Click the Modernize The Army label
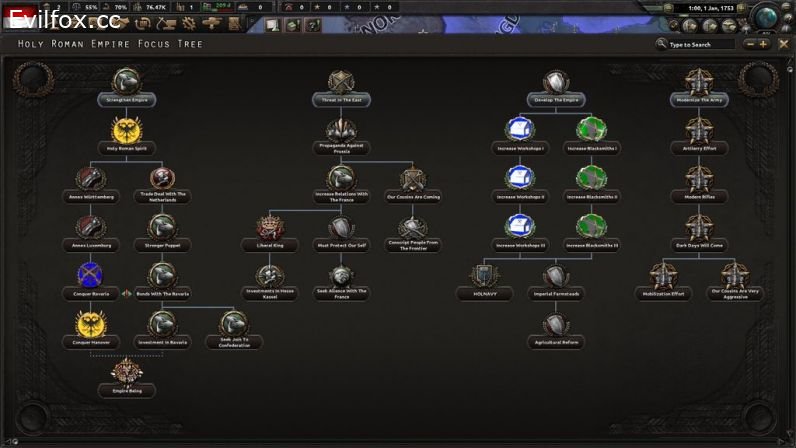Image resolution: width=796 pixels, height=448 pixels. click(699, 100)
